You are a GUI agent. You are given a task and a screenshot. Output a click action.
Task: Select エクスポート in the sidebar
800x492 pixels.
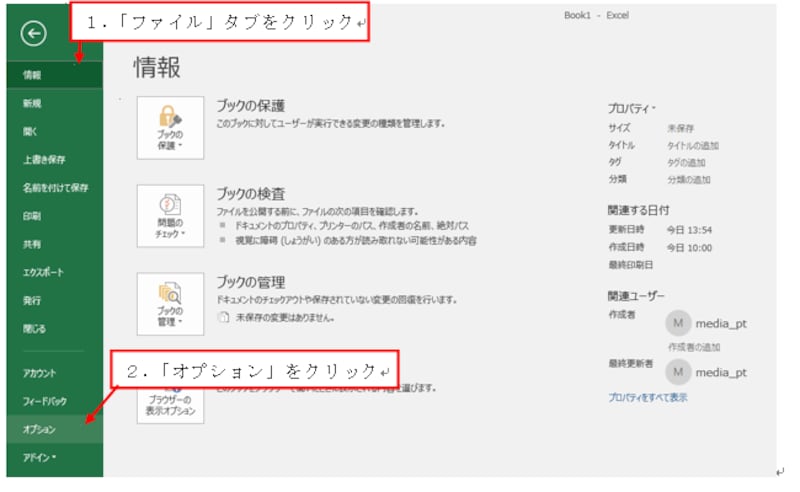(x=55, y=272)
